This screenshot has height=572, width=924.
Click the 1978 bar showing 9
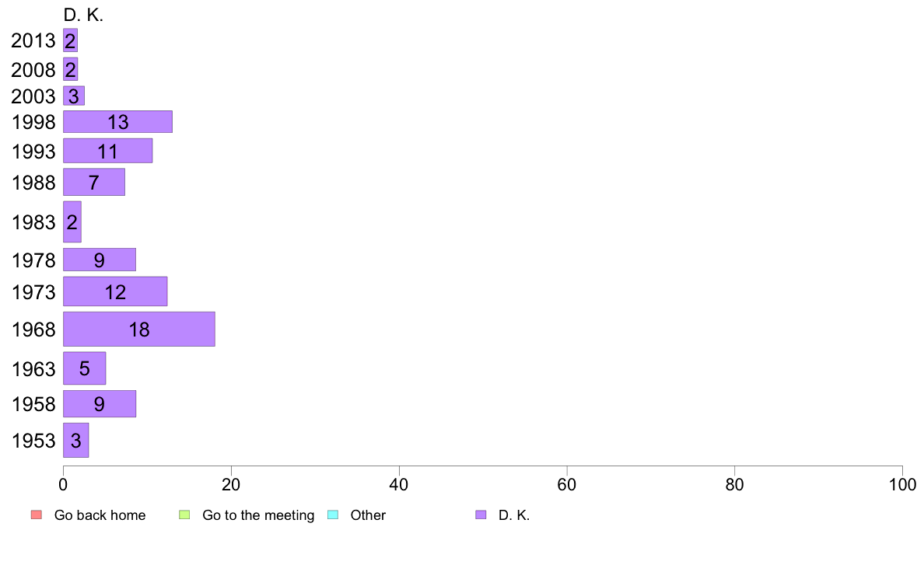tap(100, 260)
